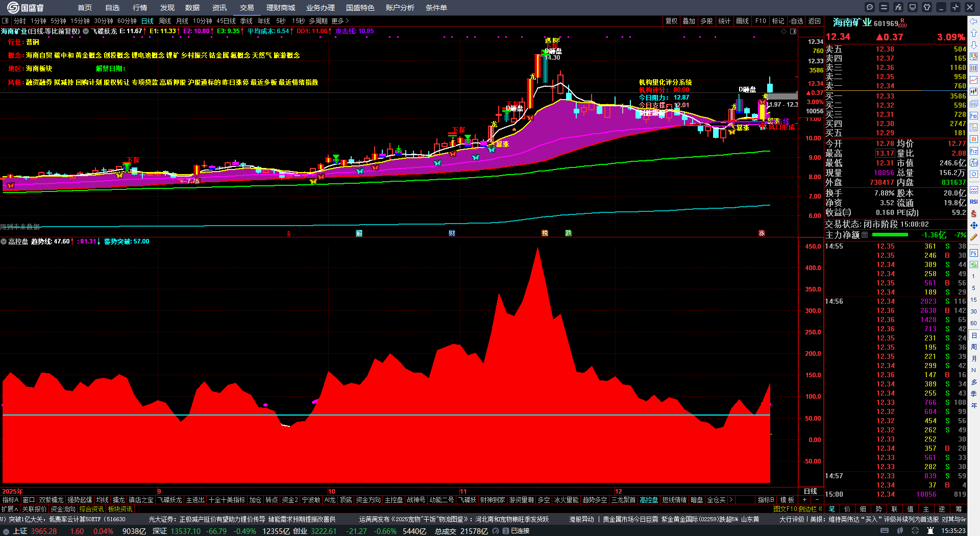Click the RSI sidebar icon

click(974, 202)
